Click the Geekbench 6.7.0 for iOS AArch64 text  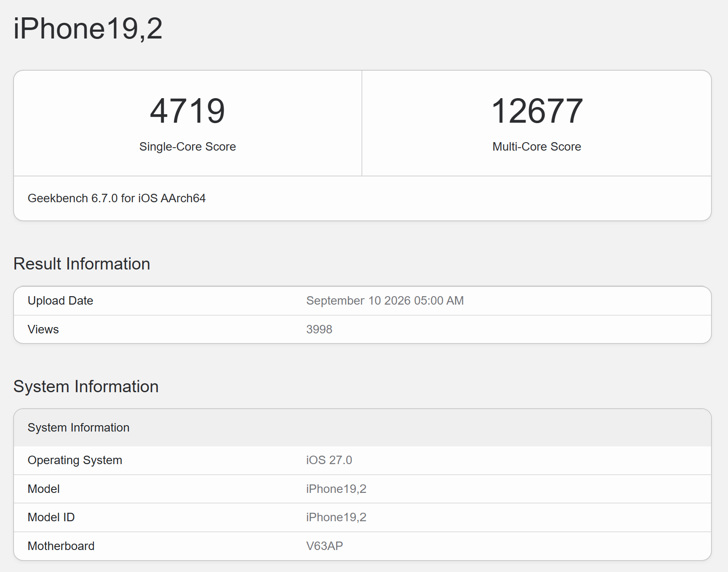tap(116, 198)
